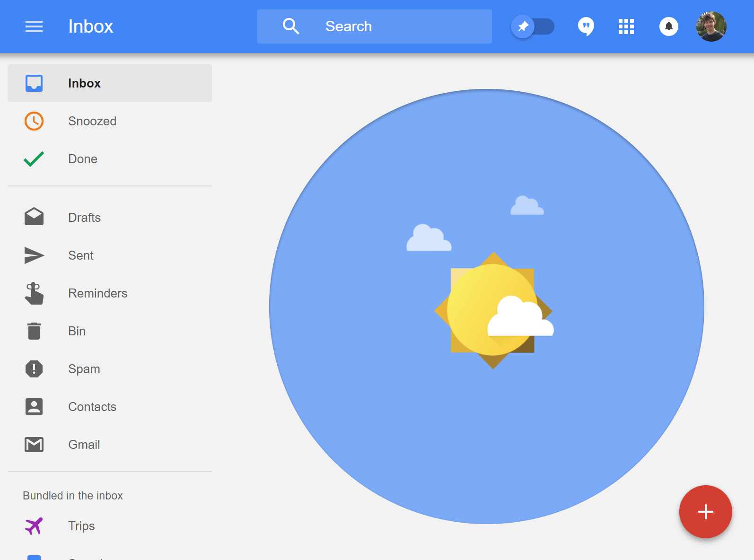Screen dimensions: 754x560
Task: Open the account profile picture
Action: 711,26
